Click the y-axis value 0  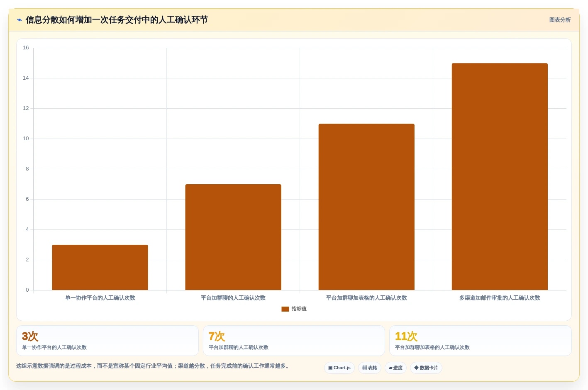tap(27, 290)
